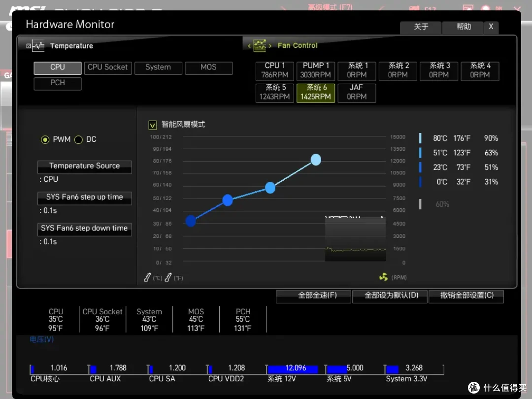Click the 80°C 90% color marker
The height and width of the screenshot is (399, 532).
[420, 138]
